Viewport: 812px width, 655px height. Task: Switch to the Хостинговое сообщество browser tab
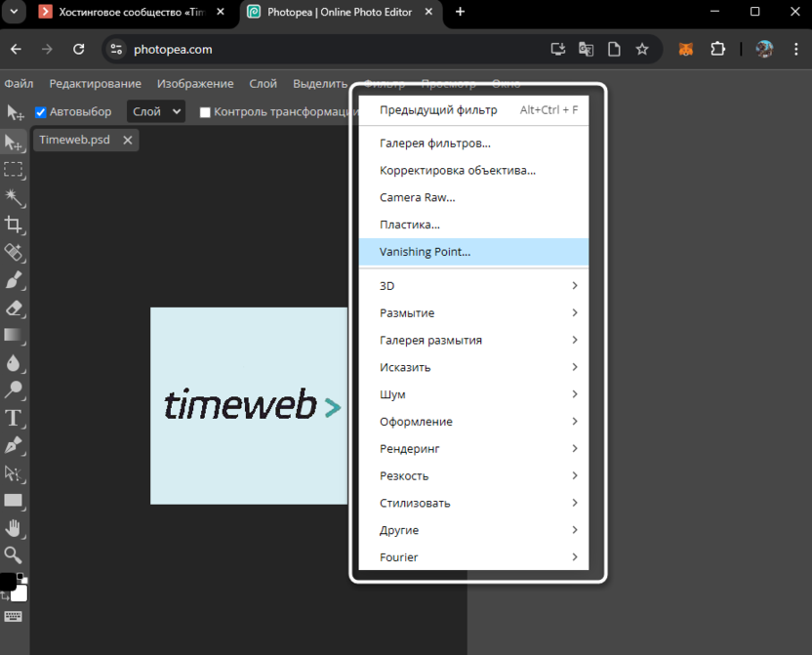(x=132, y=12)
